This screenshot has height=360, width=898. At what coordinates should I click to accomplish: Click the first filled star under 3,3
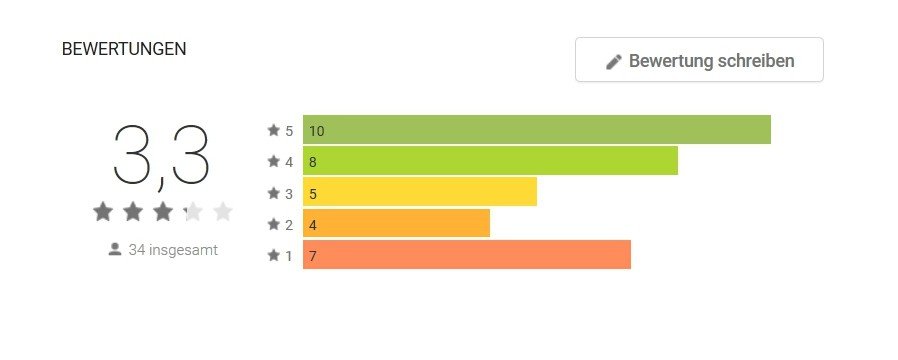[103, 212]
